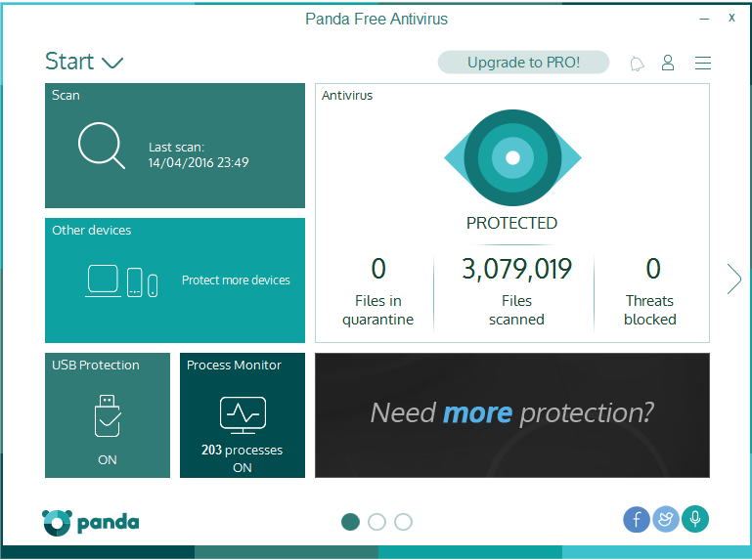Viewport: 752px width, 560px height.
Task: Click the Panda logo at bottom left
Action: [91, 522]
